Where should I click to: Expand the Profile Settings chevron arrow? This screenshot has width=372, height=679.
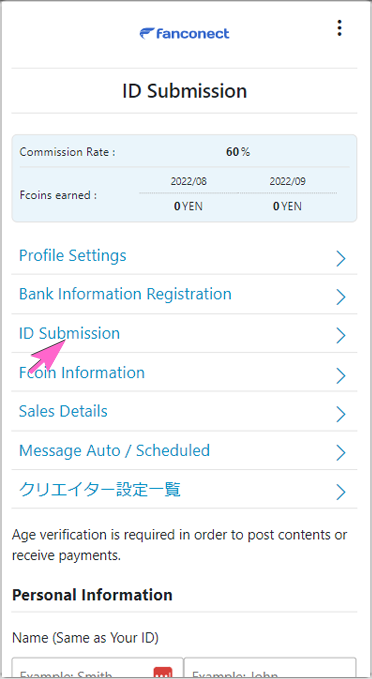pyautogui.click(x=341, y=259)
